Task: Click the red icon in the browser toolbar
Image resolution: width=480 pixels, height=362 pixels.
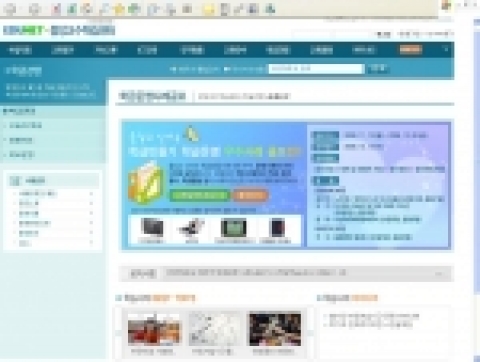Action: tap(56, 9)
